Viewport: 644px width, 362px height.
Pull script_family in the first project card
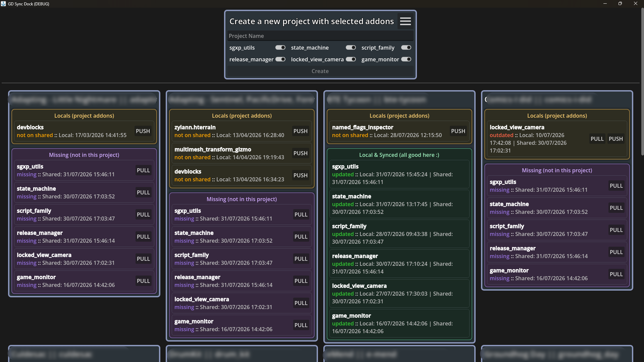click(x=143, y=215)
